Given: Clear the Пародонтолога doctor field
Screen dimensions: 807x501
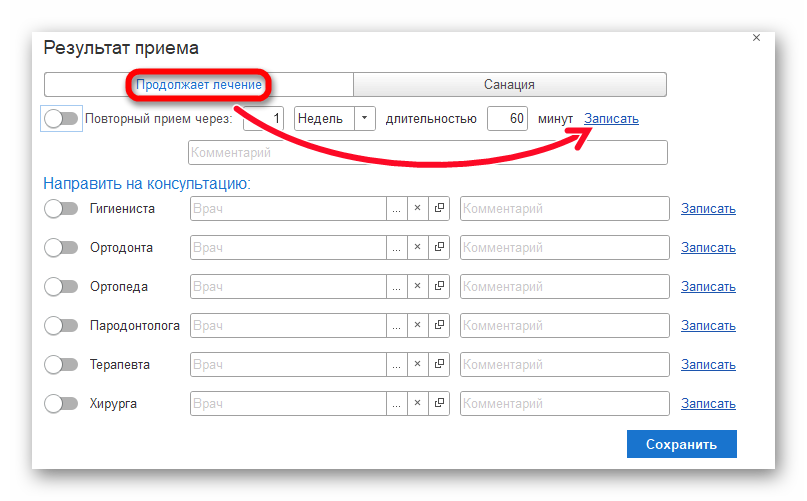Looking at the screenshot, I should click(417, 325).
